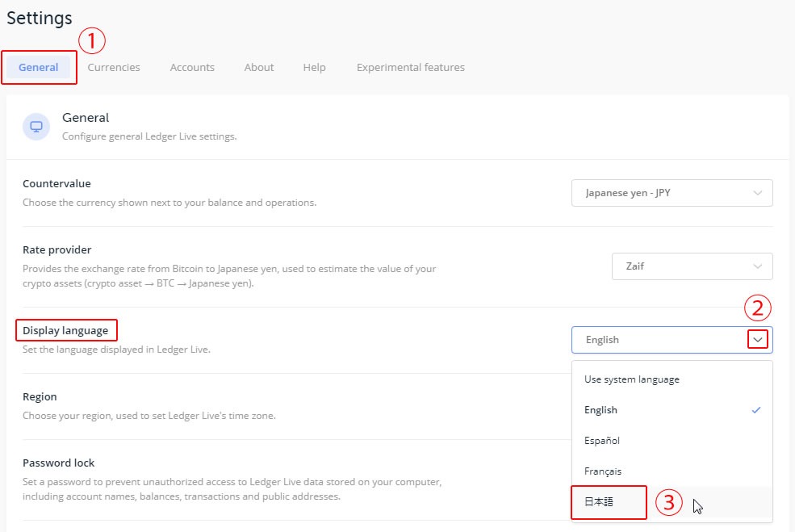Open the Countervalue Japanese yen dropdown
Screen dimensions: 795x532
click(672, 193)
